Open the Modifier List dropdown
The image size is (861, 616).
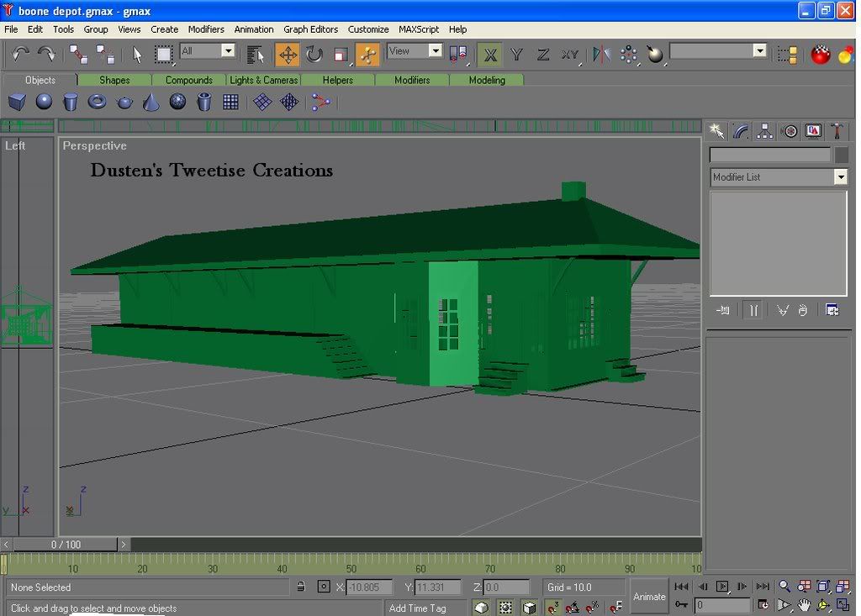[x=778, y=176]
